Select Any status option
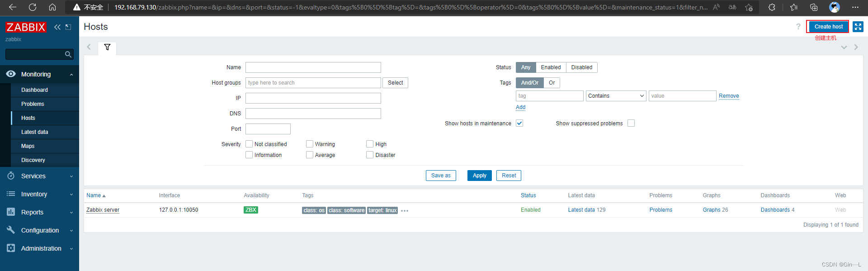 coord(526,67)
